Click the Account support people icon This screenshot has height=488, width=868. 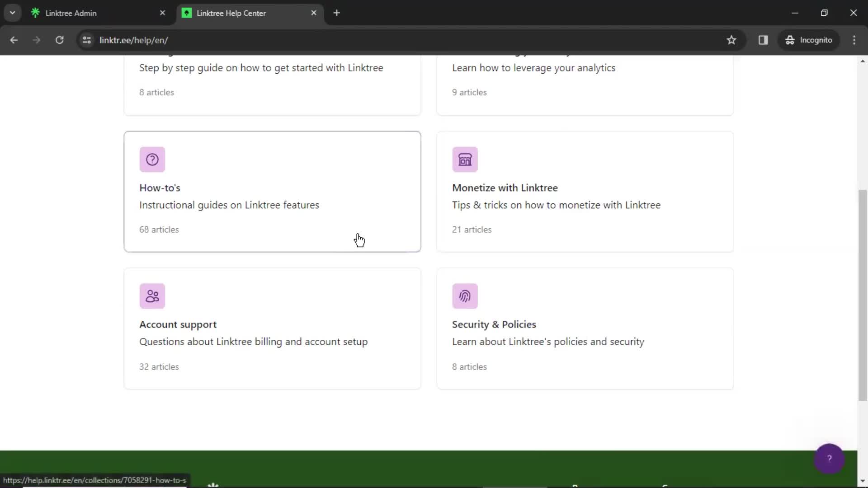[x=152, y=296]
